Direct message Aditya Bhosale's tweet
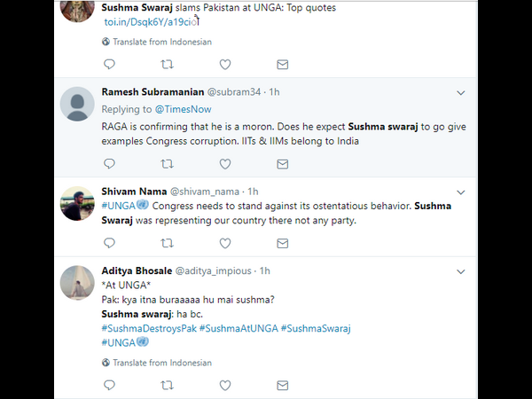The height and width of the screenshot is (399, 532). tap(283, 385)
